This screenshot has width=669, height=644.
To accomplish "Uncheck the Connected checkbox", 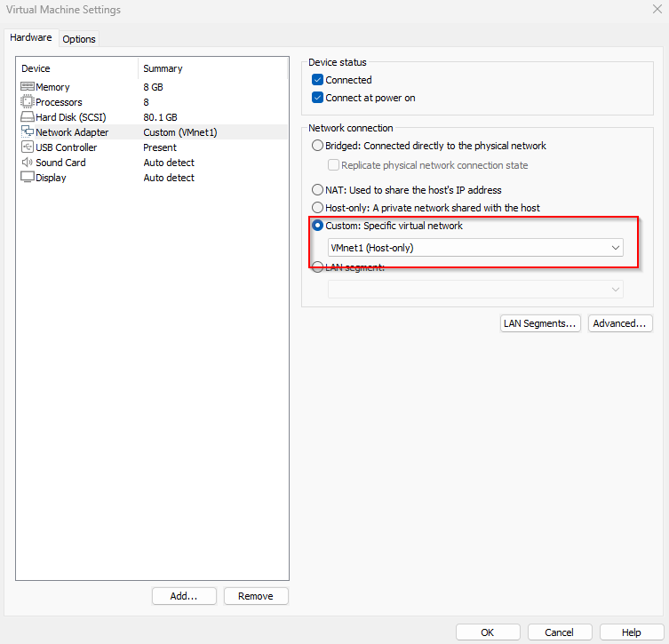I will 318,80.
